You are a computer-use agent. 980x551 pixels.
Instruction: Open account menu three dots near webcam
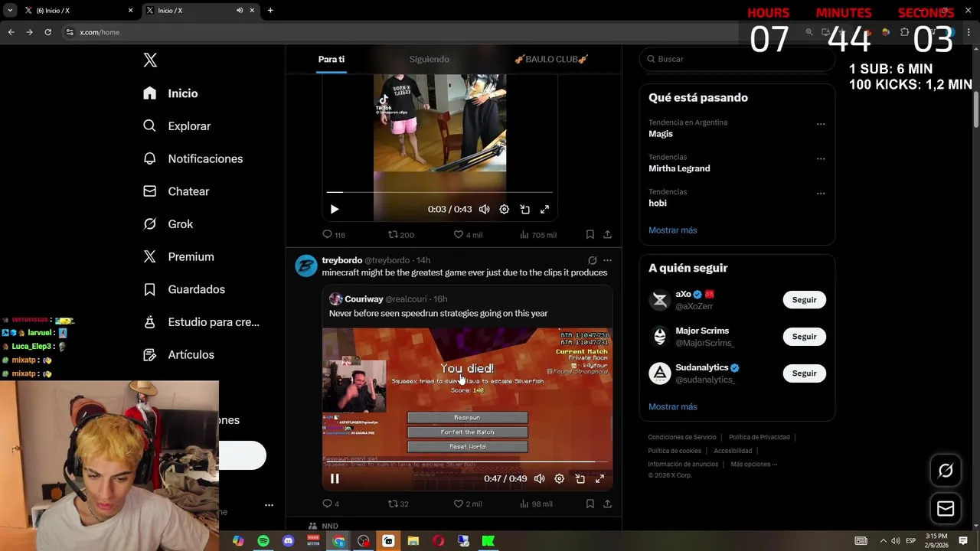269,505
